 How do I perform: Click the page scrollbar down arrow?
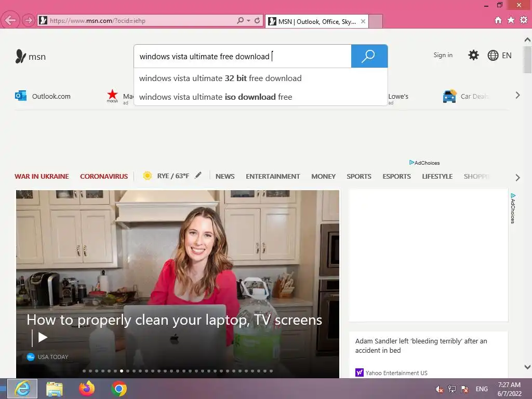[527, 367]
